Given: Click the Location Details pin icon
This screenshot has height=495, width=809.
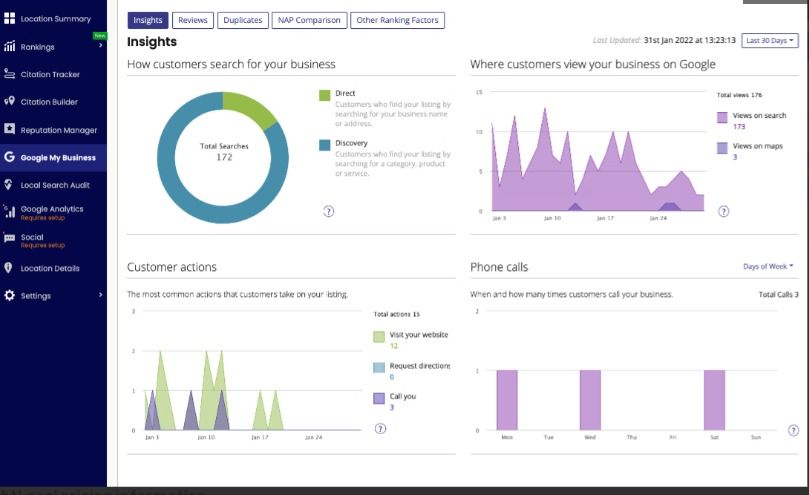Looking at the screenshot, I should point(8,267).
